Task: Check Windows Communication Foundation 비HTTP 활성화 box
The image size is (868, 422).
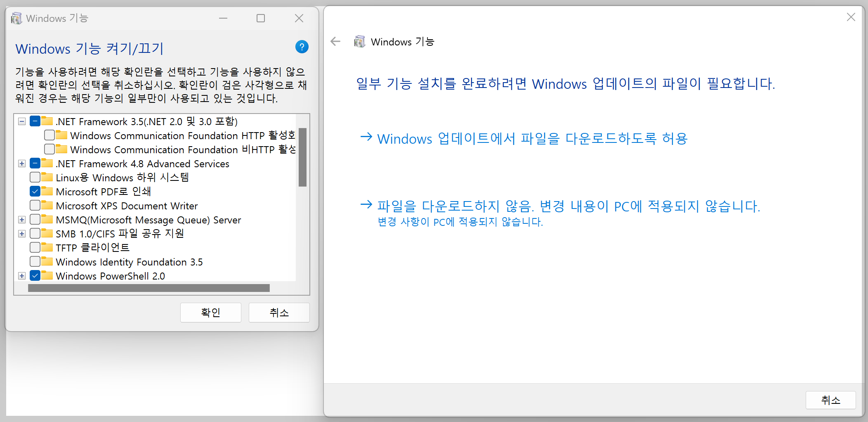Action: click(x=50, y=149)
